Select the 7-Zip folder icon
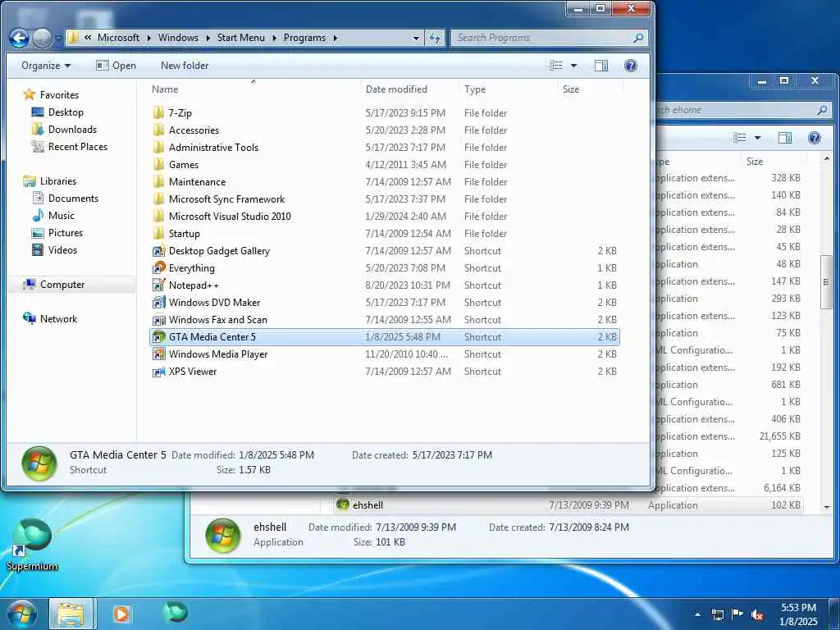Screen dimensions: 840x630 (x=158, y=112)
